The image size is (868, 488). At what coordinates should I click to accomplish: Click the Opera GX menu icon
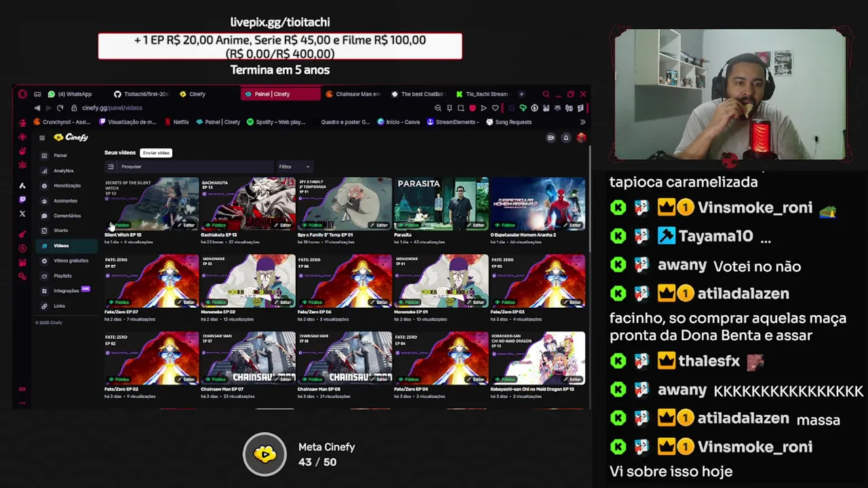[x=22, y=94]
